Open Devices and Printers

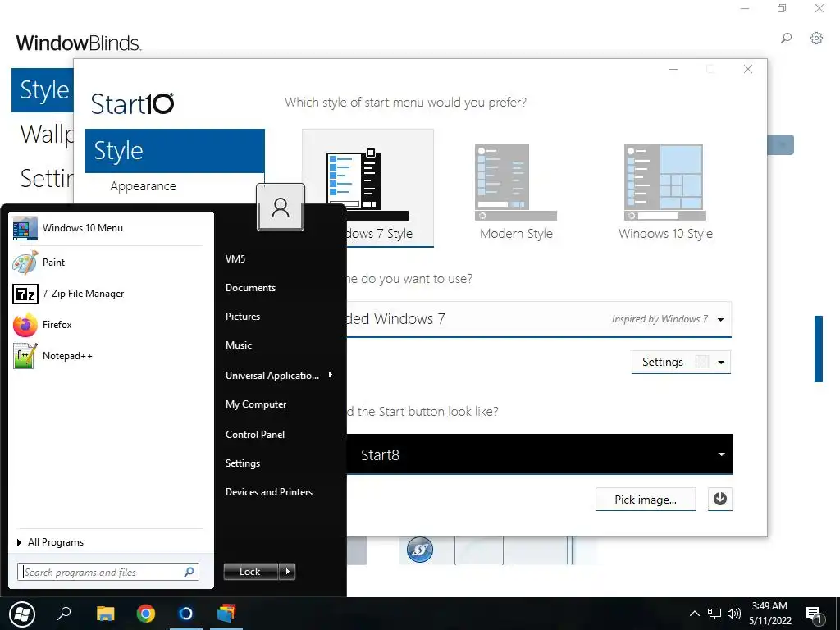click(x=268, y=492)
